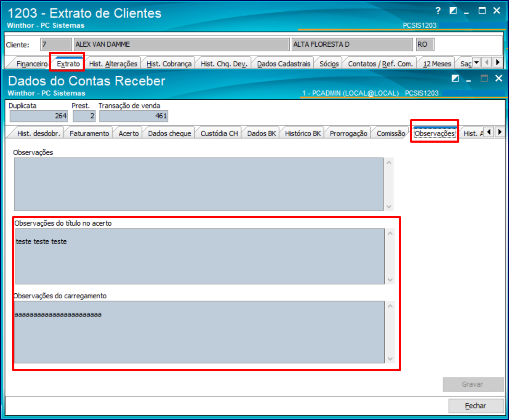The width and height of the screenshot is (509, 420).
Task: Switch to the Financeiro tab
Action: click(32, 64)
